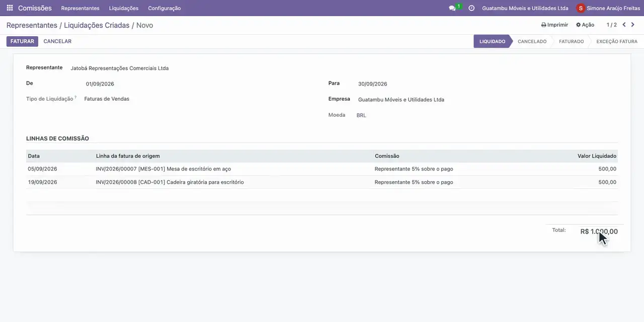Select the Cancelado status stage

pos(532,41)
